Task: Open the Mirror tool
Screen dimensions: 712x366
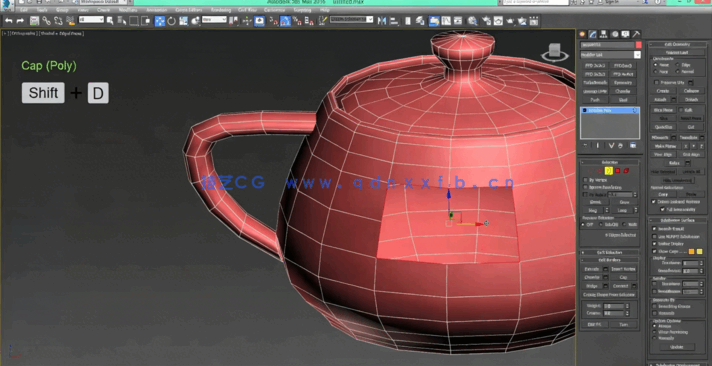Action: (x=382, y=21)
